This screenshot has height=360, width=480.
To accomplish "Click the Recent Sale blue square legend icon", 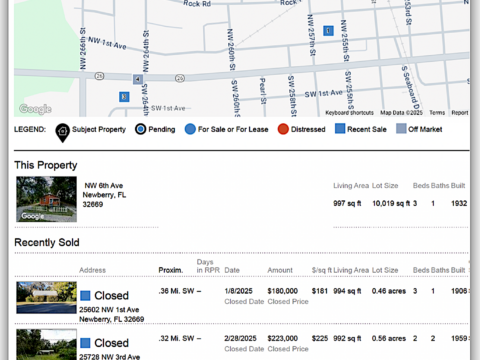I will tap(340, 129).
